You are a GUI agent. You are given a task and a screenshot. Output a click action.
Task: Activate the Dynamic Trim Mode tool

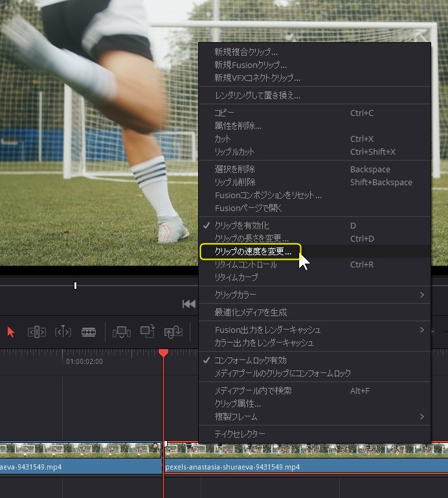tap(63, 332)
